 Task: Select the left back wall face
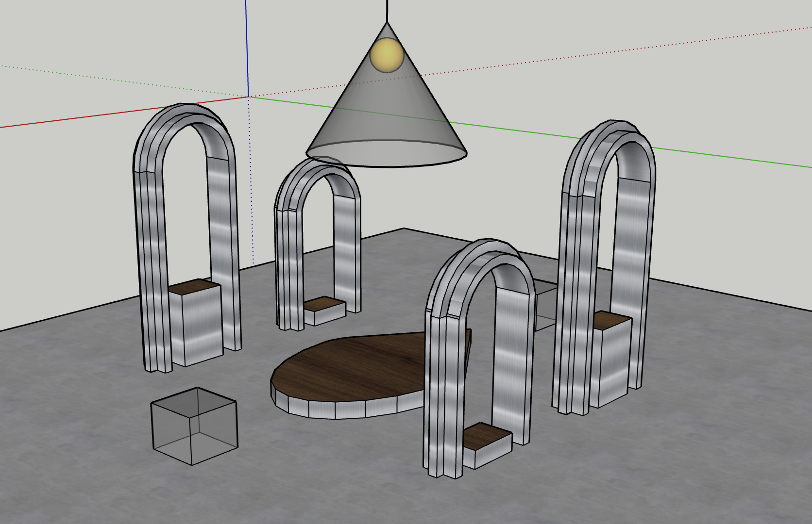73,218
